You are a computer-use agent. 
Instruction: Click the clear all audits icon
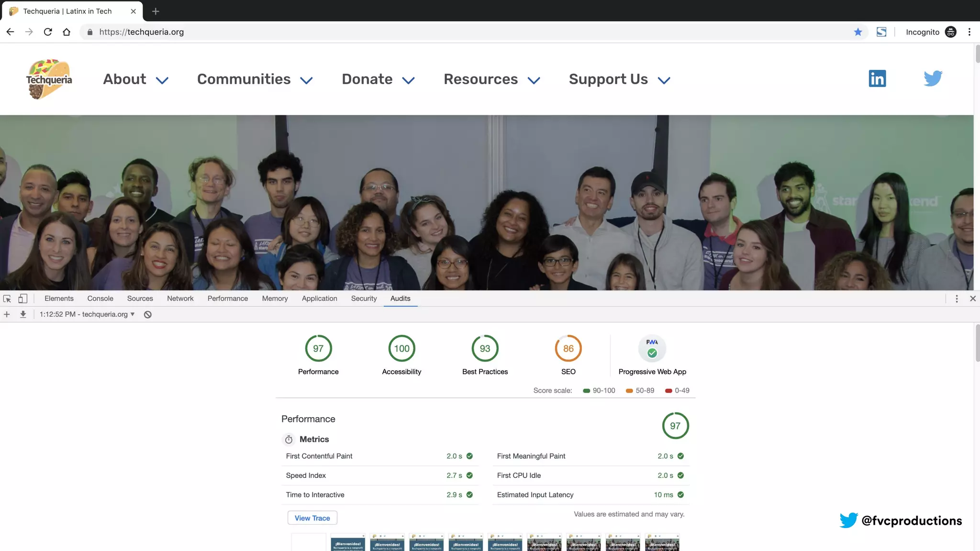point(148,314)
